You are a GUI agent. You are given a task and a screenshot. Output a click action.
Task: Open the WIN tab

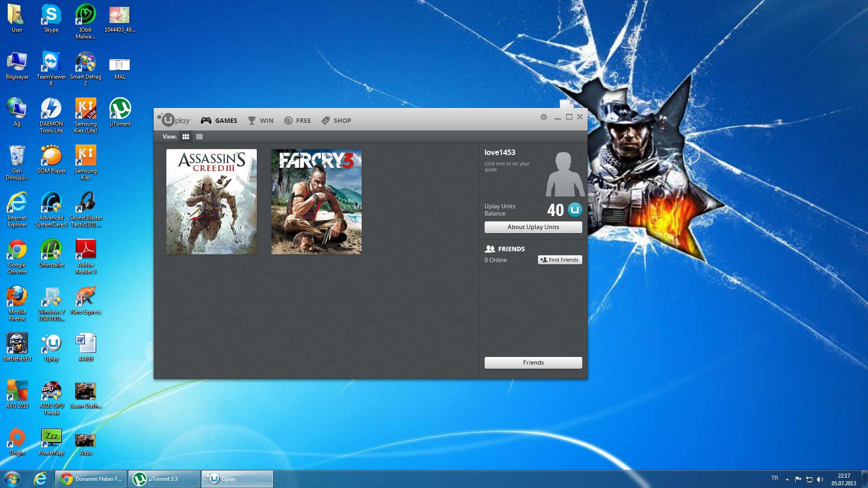pyautogui.click(x=260, y=121)
